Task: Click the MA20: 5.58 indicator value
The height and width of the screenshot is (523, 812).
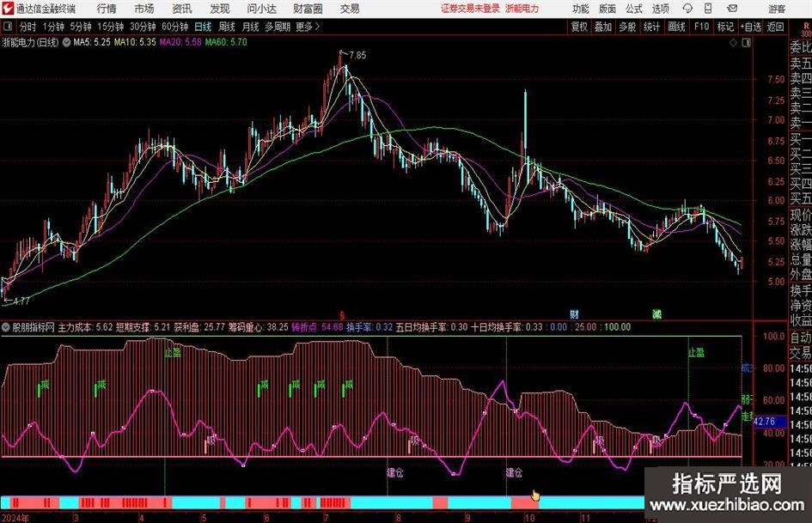Action: 180,42
